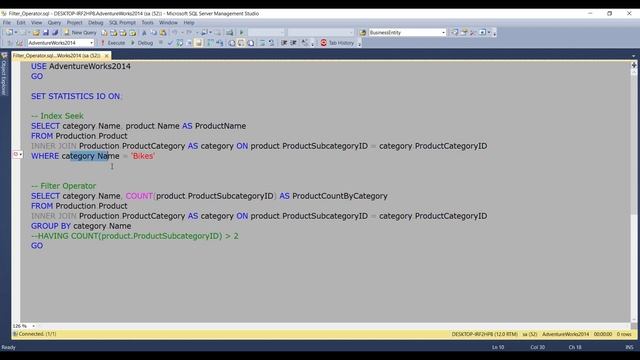
Task: Click the Copy icon
Action: [x=153, y=32]
